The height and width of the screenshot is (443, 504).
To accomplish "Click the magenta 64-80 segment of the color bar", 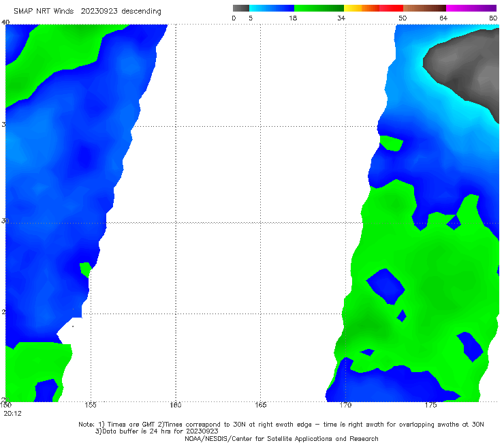I will pos(471,8).
